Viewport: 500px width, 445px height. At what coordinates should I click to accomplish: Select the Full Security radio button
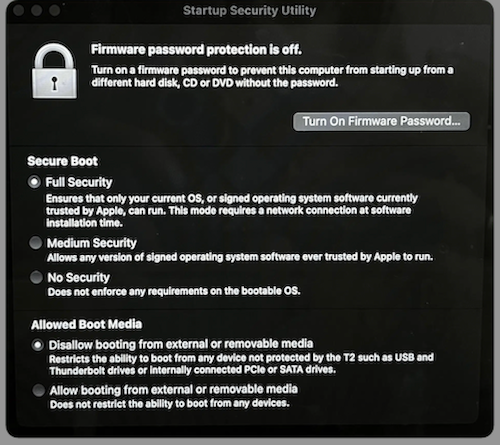34,182
